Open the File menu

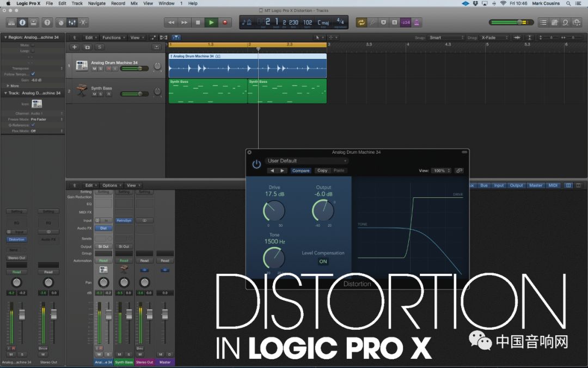click(x=49, y=3)
